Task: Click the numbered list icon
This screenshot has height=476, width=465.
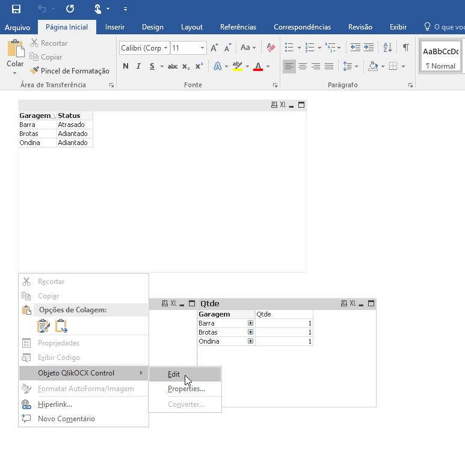Action: click(310, 48)
